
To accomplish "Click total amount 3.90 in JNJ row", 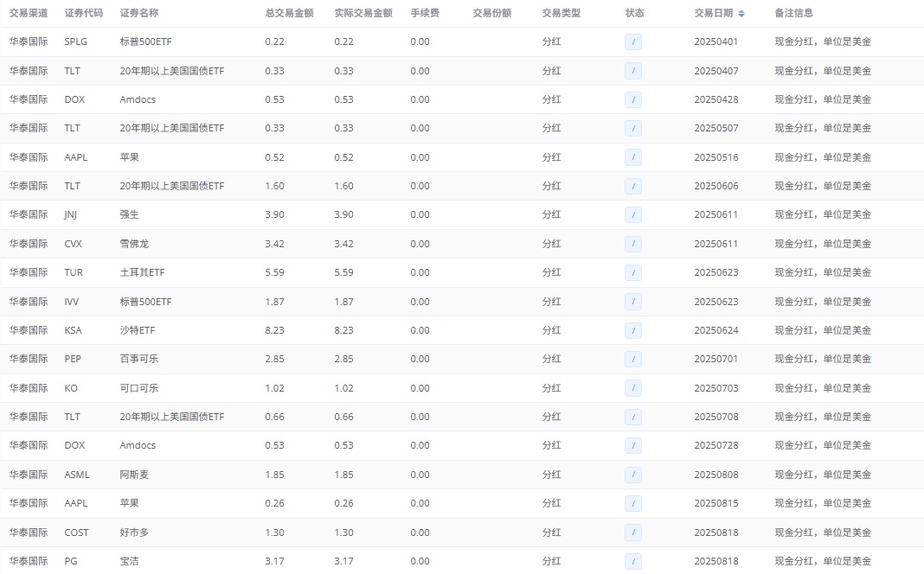I will (x=274, y=215).
